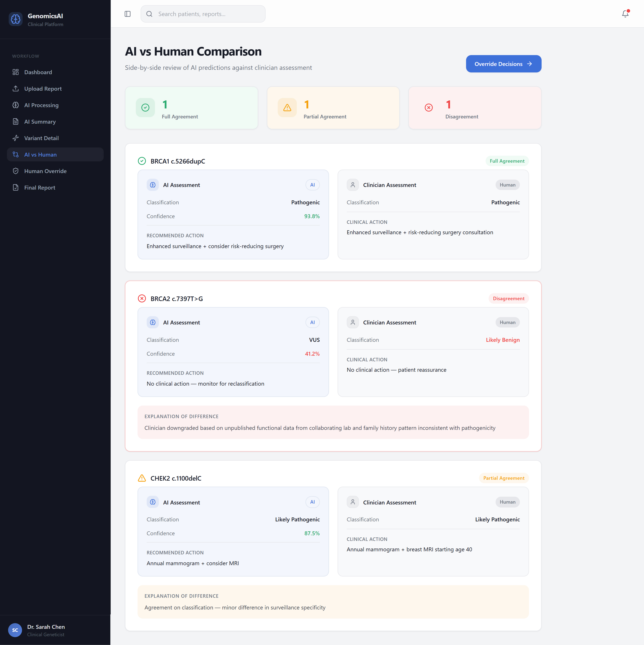
Task: Click the Dr. Sarah Chen profile name
Action: click(x=46, y=627)
